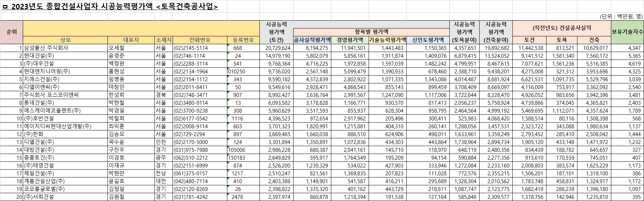This screenshot has width=644, height=201.
Task: Select company cell 대방건설(주)
Action: [65, 150]
